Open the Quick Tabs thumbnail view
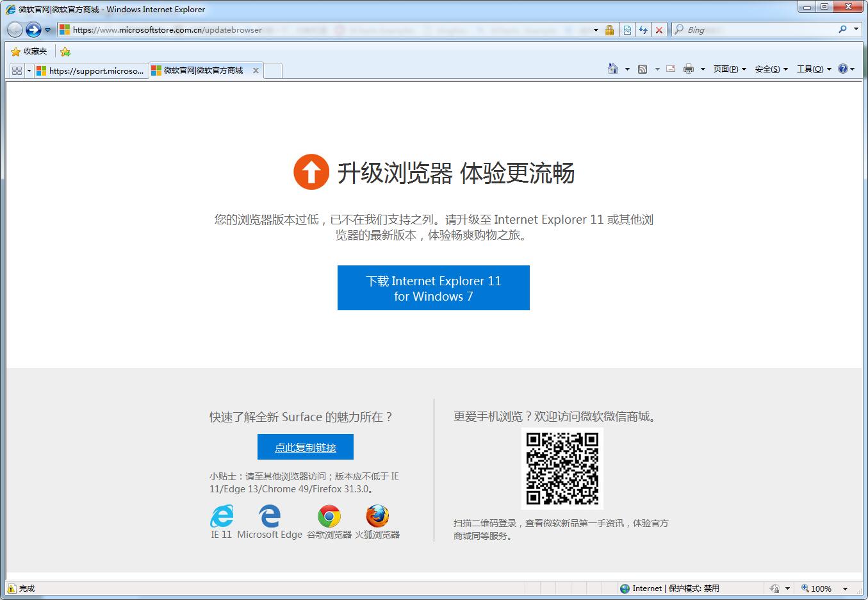The image size is (868, 600). [17, 71]
